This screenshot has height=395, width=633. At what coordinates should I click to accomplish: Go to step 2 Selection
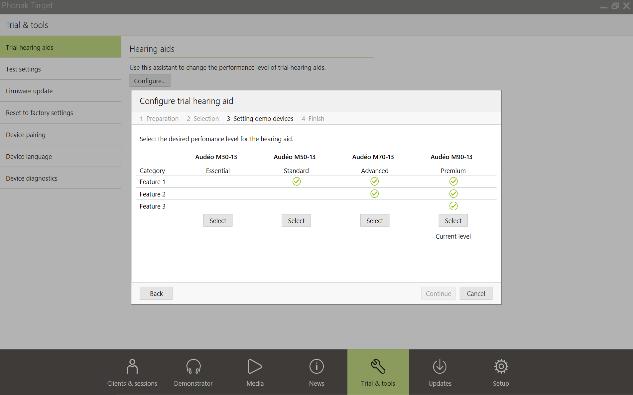(203, 118)
